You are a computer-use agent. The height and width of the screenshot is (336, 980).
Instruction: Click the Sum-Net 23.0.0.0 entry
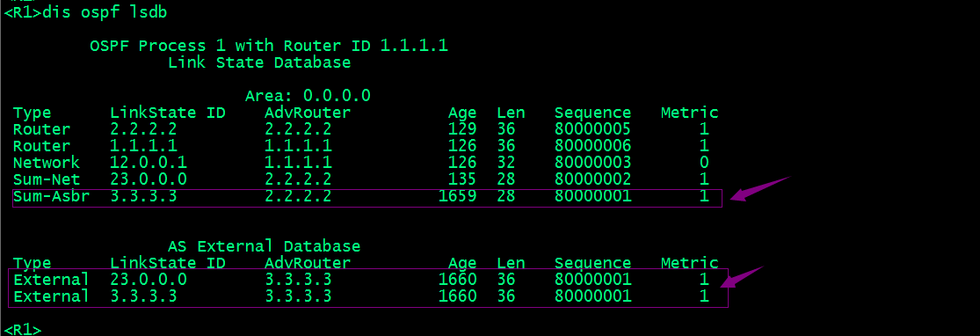pyautogui.click(x=361, y=179)
